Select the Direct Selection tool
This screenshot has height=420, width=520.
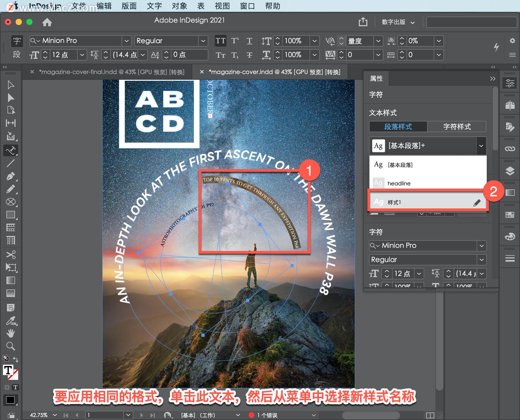pyautogui.click(x=11, y=98)
